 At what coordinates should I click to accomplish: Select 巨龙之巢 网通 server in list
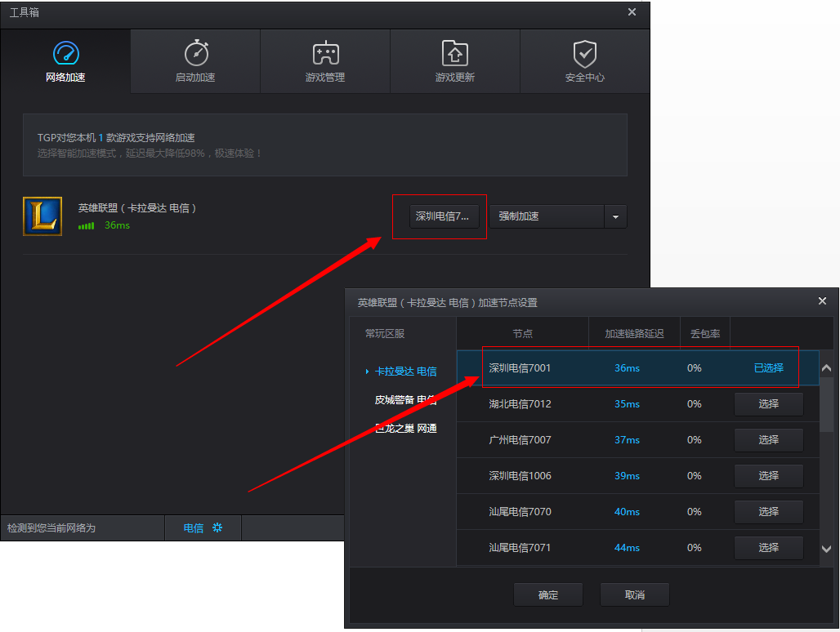point(405,428)
